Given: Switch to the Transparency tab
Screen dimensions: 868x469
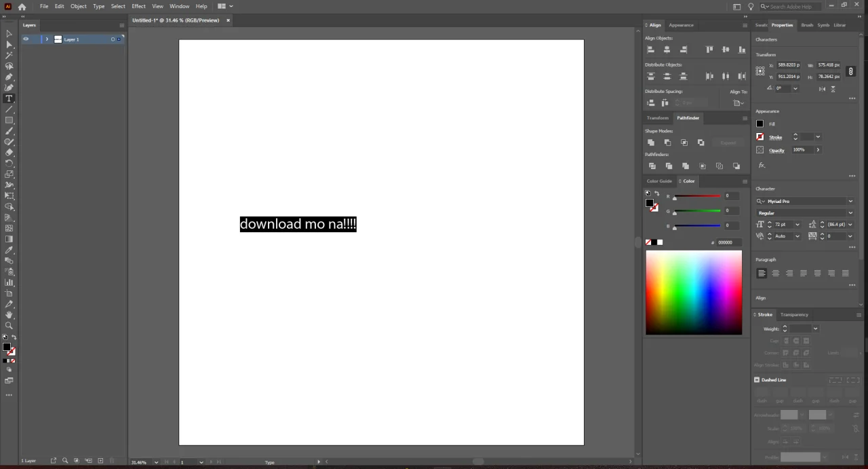Looking at the screenshot, I should tap(794, 315).
